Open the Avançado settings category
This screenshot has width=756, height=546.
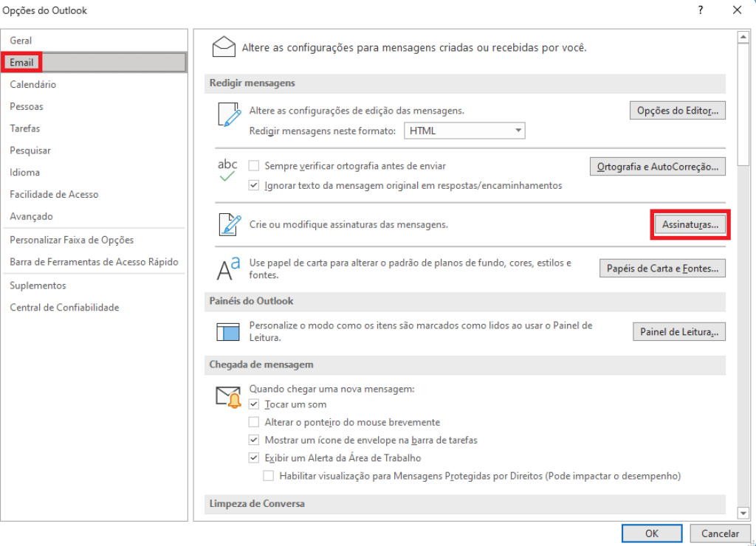pos(94,216)
